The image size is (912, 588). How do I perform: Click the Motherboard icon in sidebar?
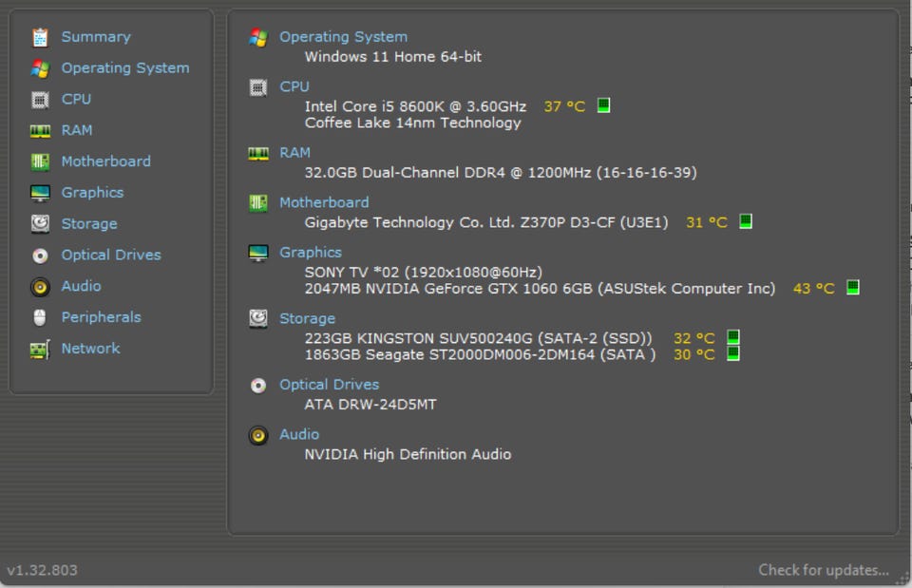point(40,161)
